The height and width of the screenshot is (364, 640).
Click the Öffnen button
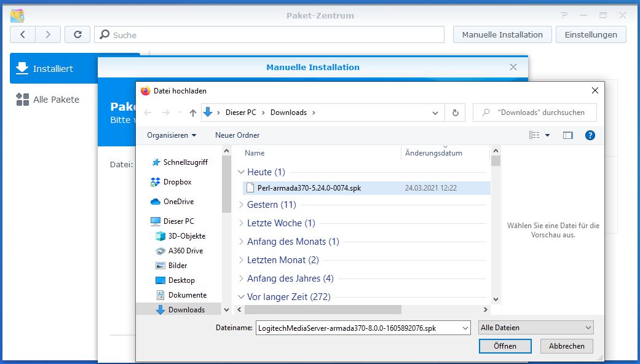pyautogui.click(x=505, y=346)
